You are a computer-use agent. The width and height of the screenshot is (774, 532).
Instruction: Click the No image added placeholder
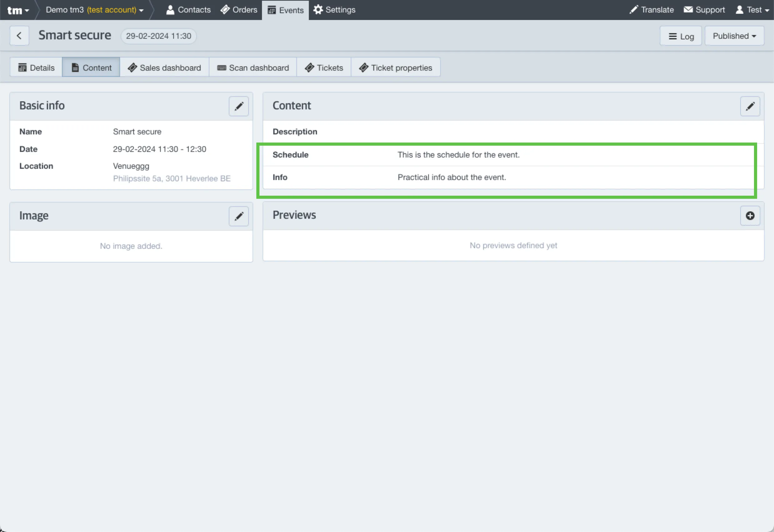pos(131,246)
